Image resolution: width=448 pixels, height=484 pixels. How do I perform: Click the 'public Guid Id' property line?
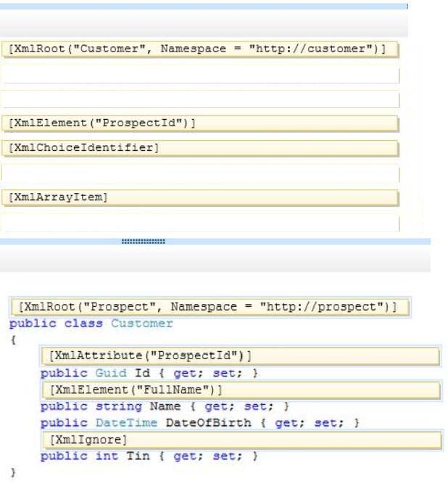[149, 373]
